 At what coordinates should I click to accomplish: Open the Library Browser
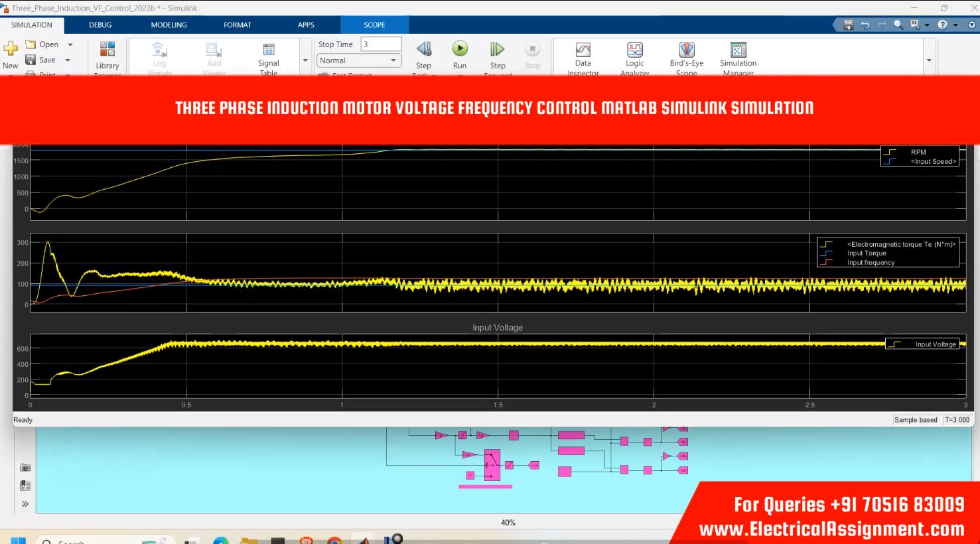coord(107,50)
